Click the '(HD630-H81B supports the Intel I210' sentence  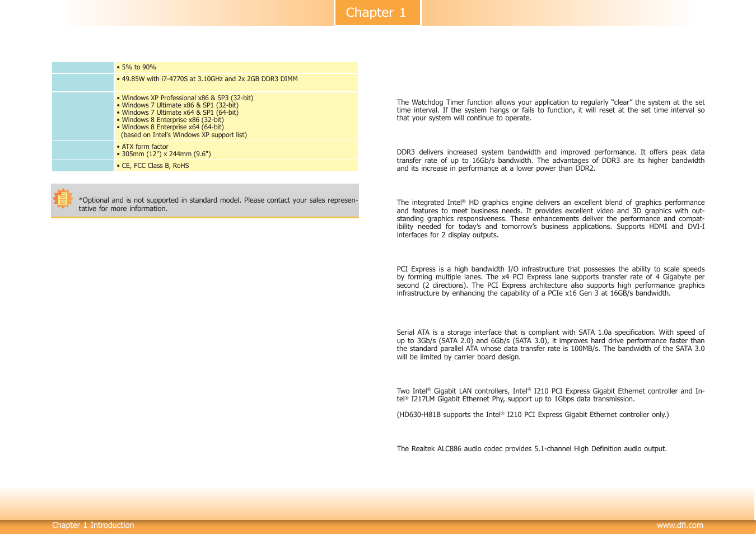click(x=533, y=415)
